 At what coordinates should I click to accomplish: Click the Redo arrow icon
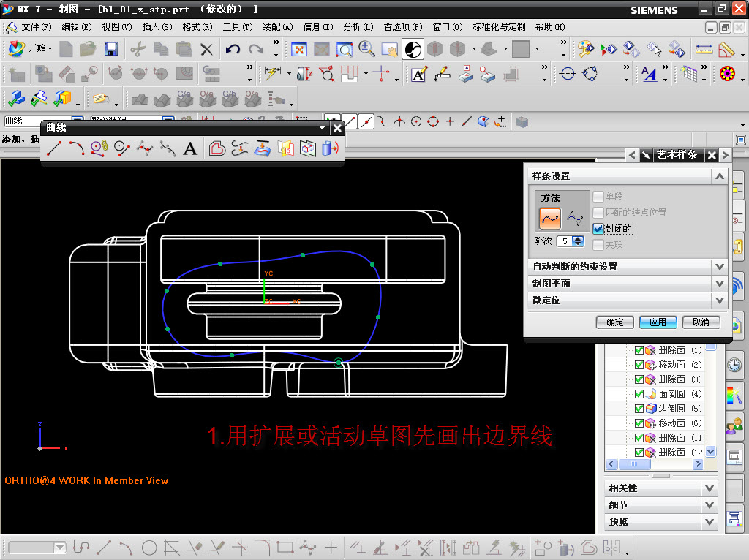pos(256,49)
